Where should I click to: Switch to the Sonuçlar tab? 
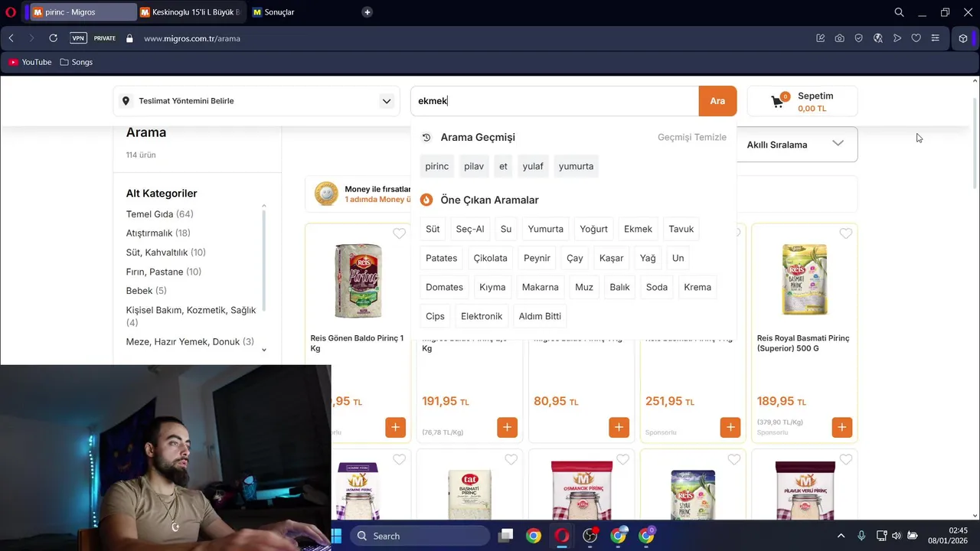279,12
